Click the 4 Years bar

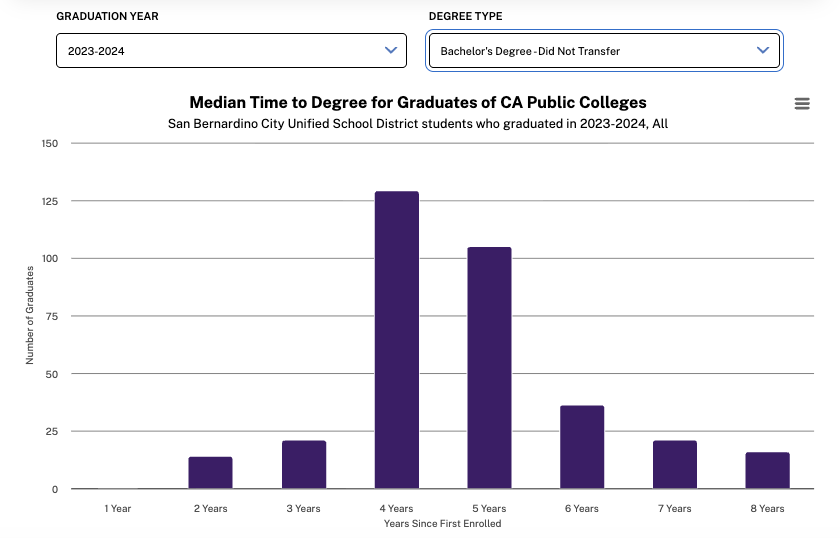tap(397, 340)
